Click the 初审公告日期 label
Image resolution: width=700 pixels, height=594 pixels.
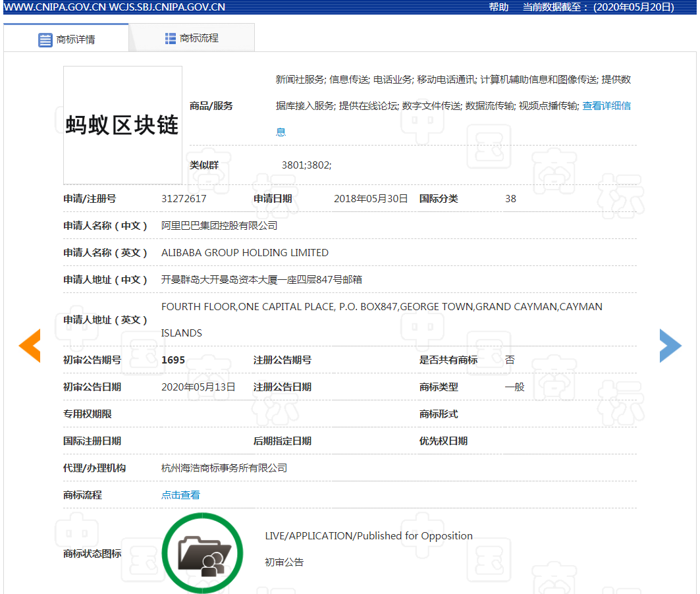tap(92, 387)
